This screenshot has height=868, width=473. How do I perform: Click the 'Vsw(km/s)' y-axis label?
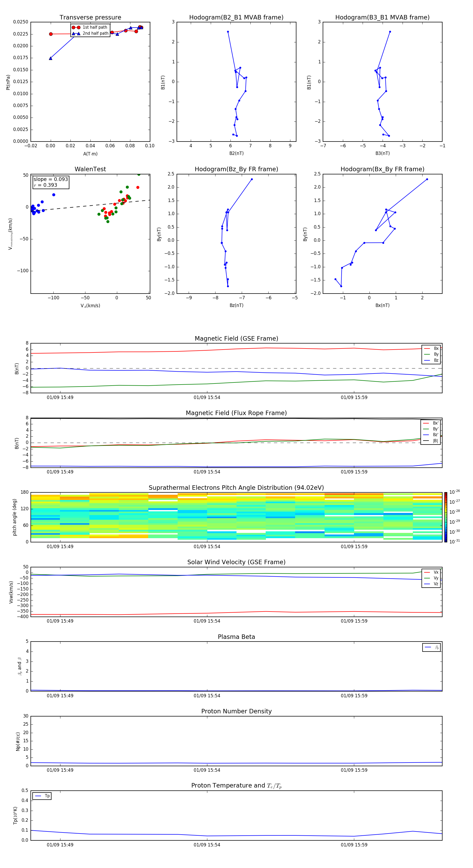tap(11, 592)
